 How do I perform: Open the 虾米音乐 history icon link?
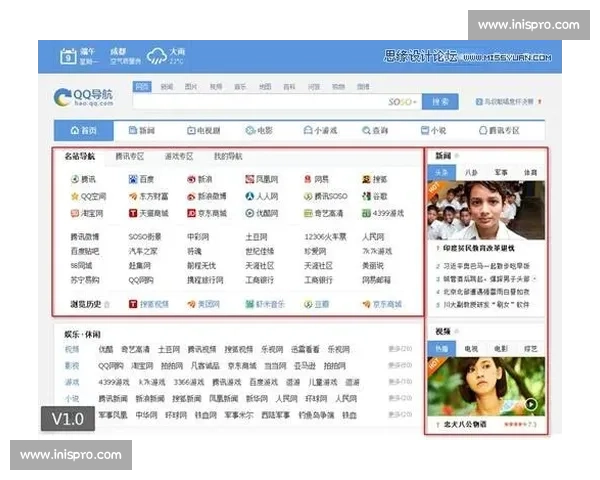(249, 304)
